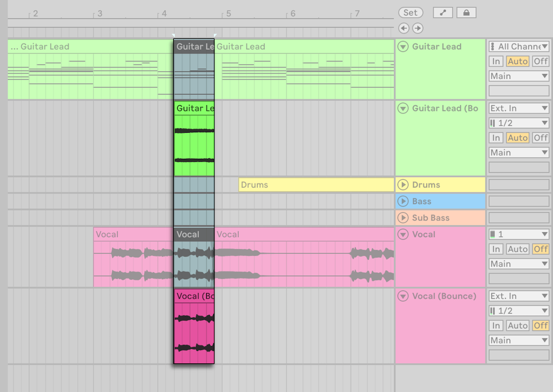Screen dimensions: 553x392
Task: Set Guitar Lead (Bo monitor to In
Action: 496,138
